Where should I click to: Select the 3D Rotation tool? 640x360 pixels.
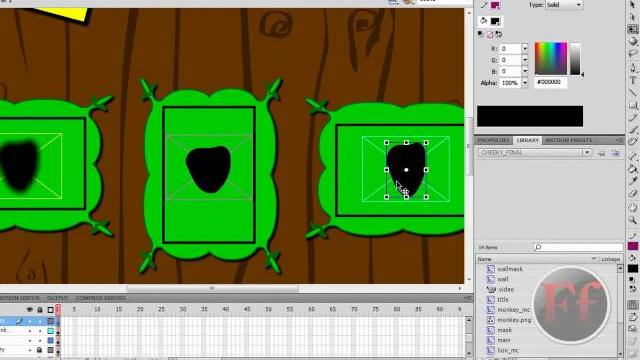click(x=633, y=41)
